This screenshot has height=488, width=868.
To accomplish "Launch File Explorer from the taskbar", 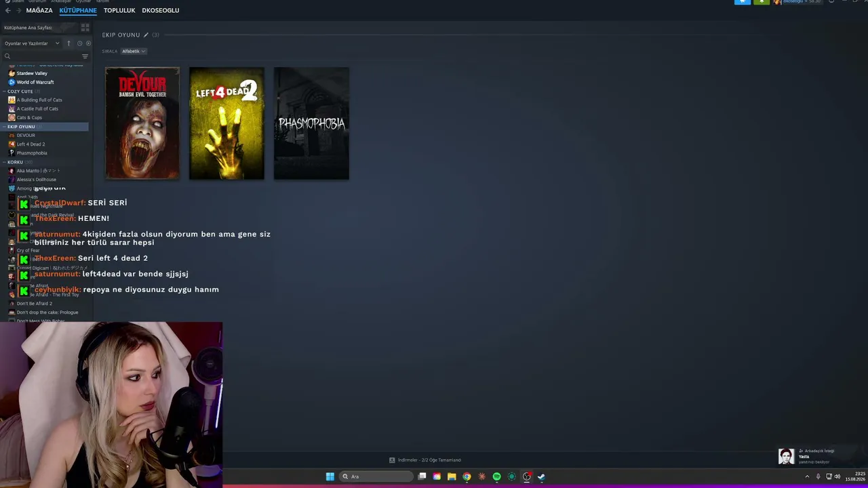I will [x=452, y=476].
